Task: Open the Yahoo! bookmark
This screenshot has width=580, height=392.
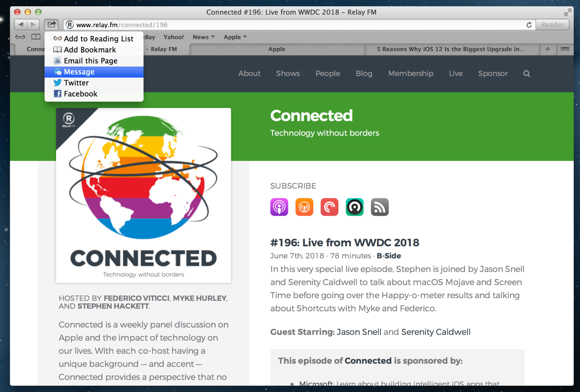Action: click(x=174, y=37)
